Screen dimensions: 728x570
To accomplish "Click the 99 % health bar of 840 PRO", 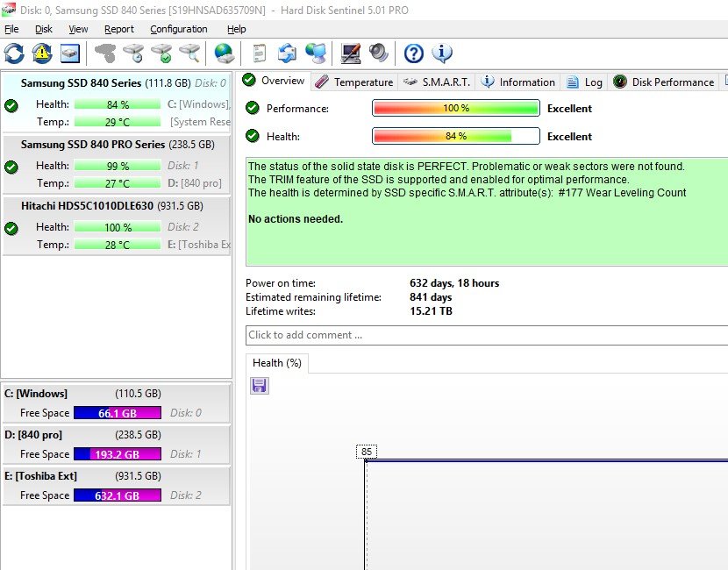I will 118,166.
